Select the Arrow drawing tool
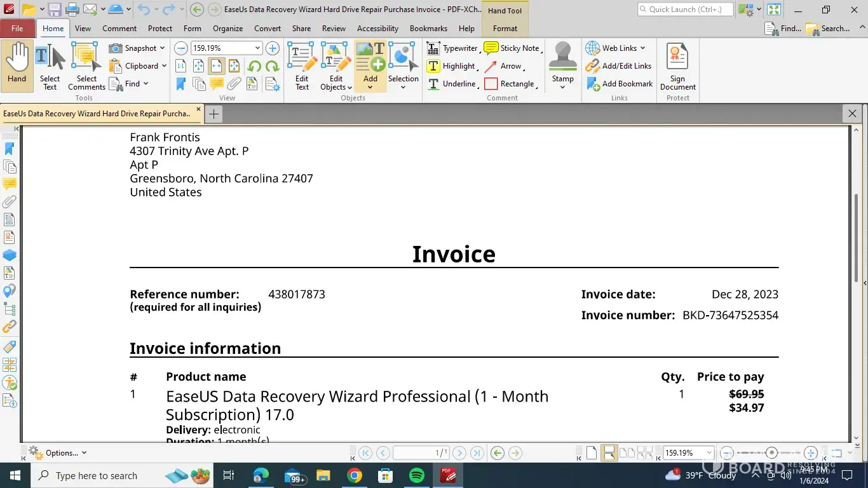The image size is (868, 488). [x=504, y=66]
